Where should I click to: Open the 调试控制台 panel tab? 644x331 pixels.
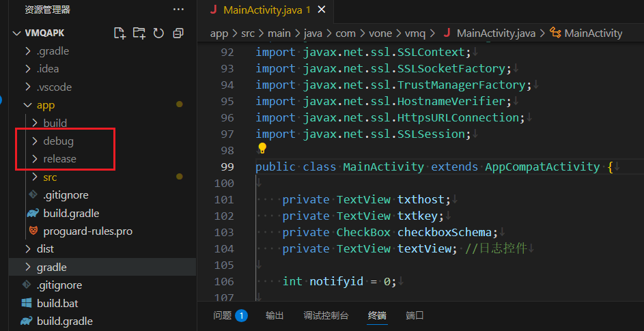click(326, 315)
